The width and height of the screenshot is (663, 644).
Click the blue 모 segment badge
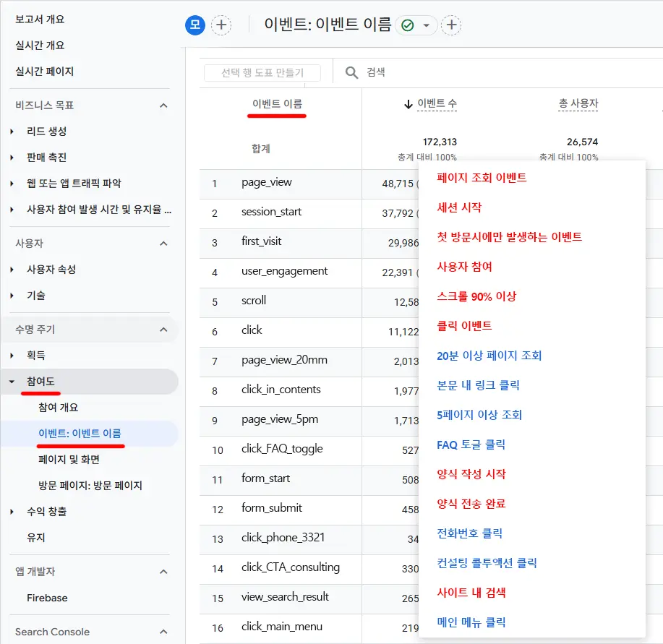195,25
